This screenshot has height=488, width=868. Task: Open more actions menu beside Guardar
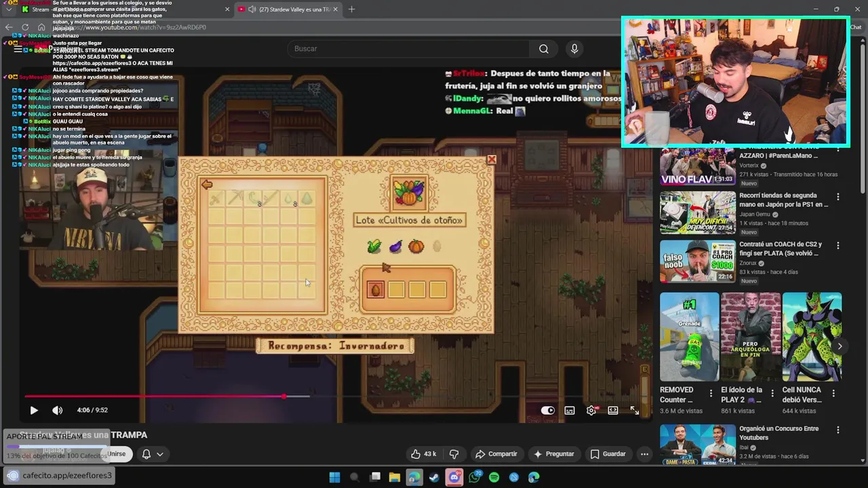pyautogui.click(x=645, y=454)
